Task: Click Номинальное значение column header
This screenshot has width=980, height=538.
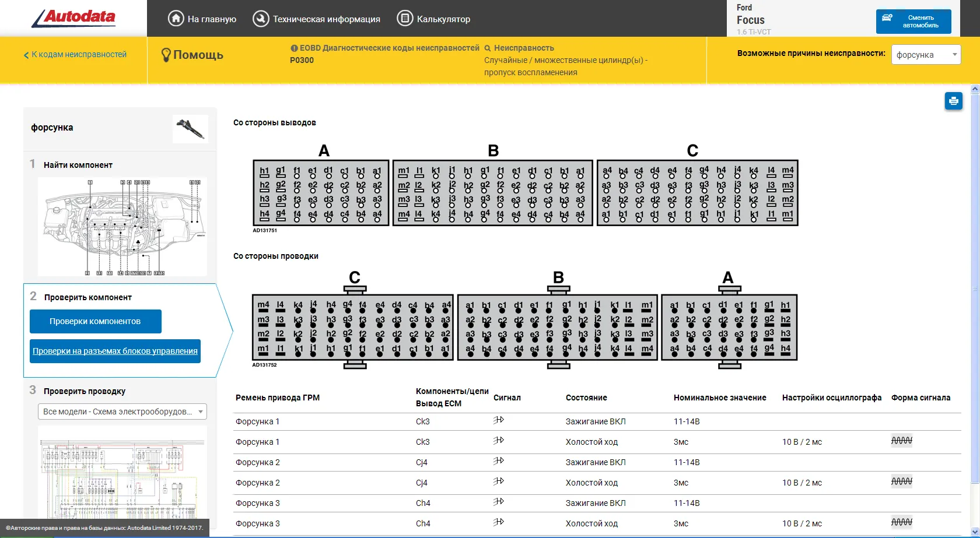Action: click(x=720, y=398)
